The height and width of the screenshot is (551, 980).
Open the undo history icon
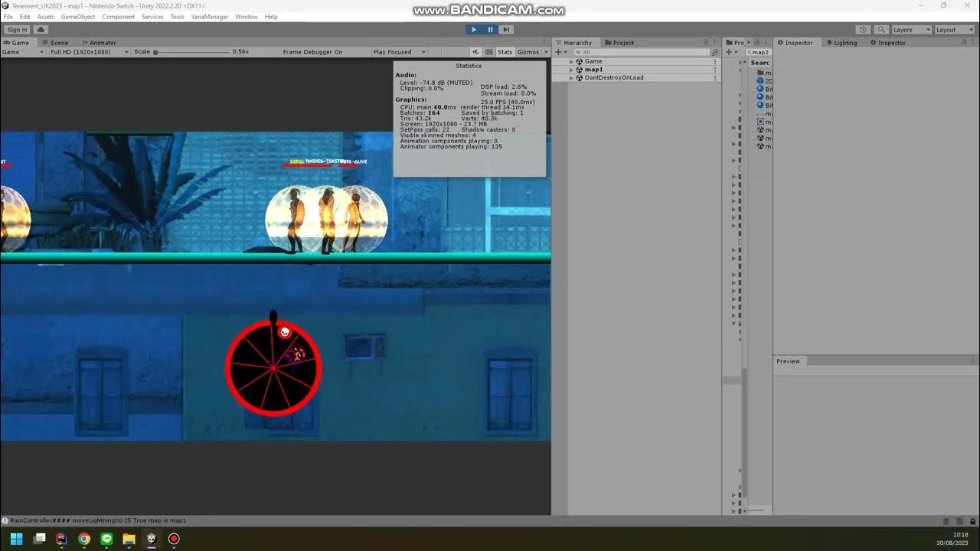863,29
